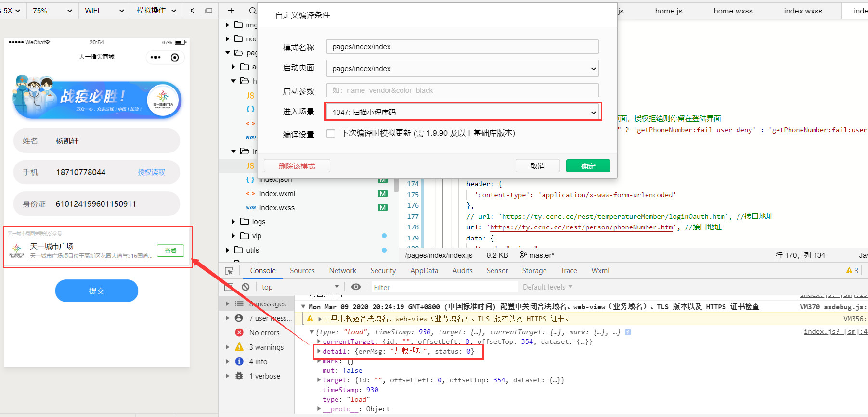Open the 启动页面 dropdown
The image size is (868, 417).
pos(462,69)
